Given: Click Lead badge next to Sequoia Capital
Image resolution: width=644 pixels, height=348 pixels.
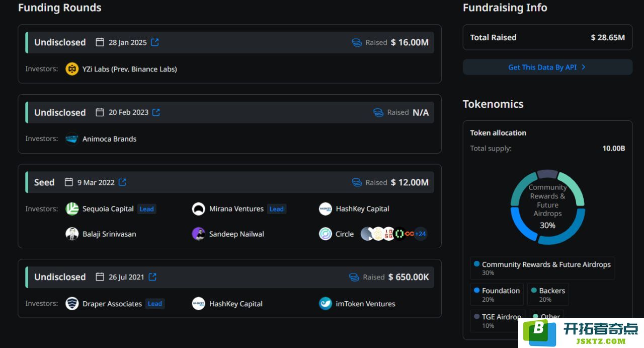Looking at the screenshot, I should [x=147, y=209].
